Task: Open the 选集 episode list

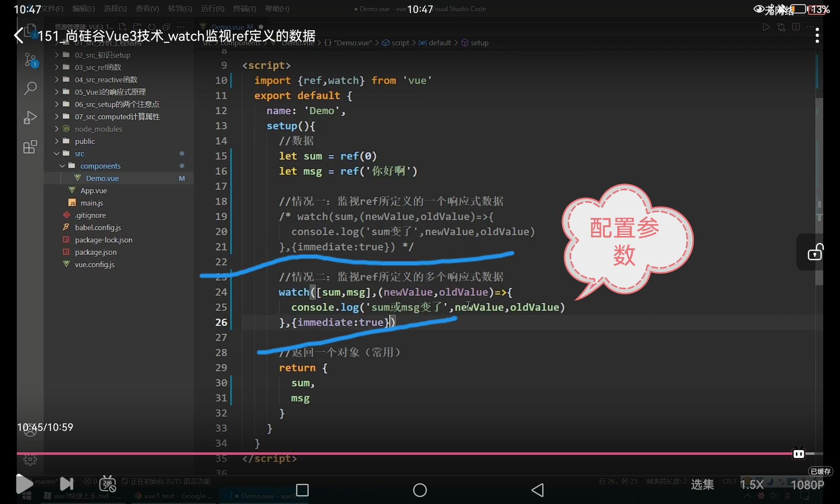Action: (x=702, y=484)
